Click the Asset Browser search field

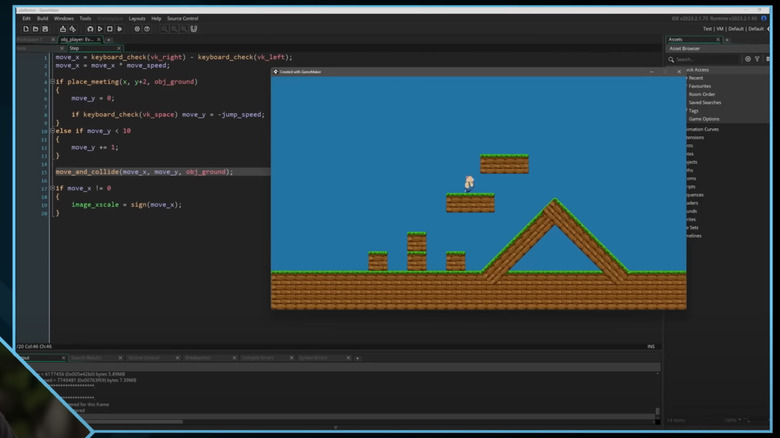[705, 59]
